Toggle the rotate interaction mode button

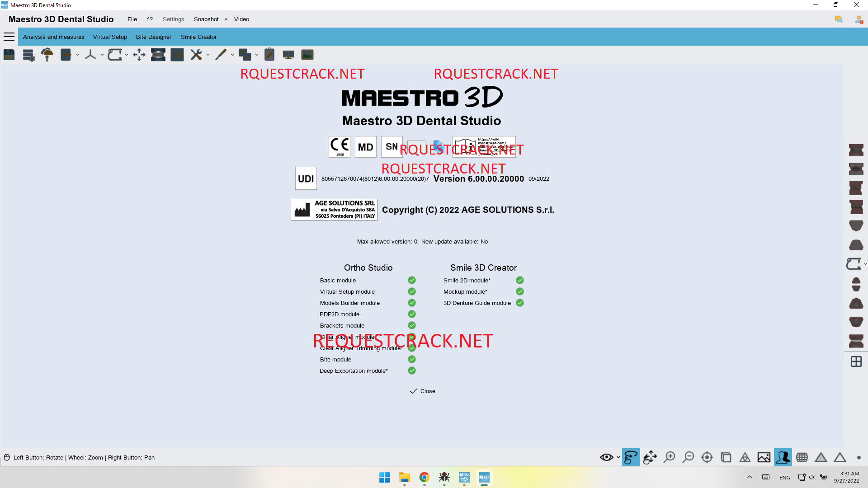[631, 457]
